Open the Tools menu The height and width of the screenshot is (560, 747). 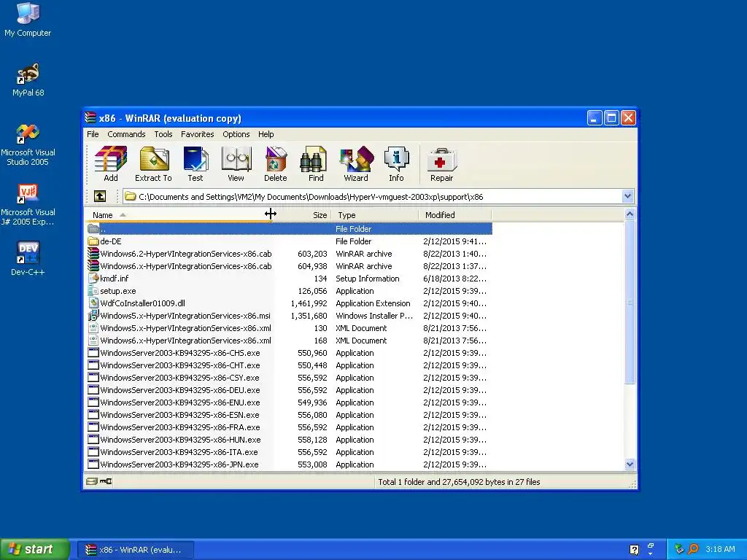pyautogui.click(x=163, y=134)
